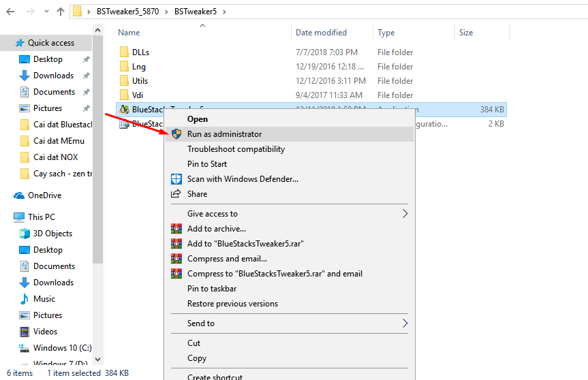Click the Back navigation arrow
This screenshot has height=380, width=588.
point(10,12)
